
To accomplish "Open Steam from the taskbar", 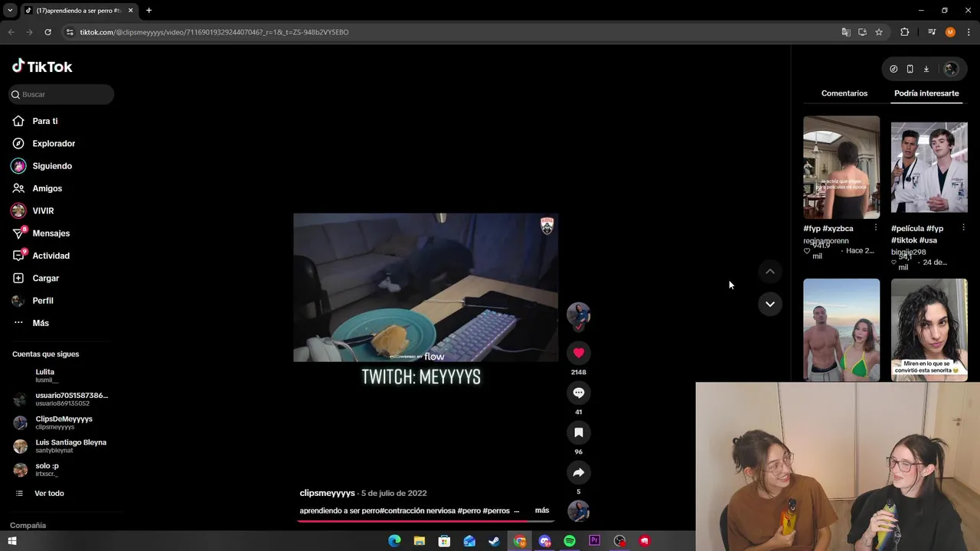I will click(495, 541).
